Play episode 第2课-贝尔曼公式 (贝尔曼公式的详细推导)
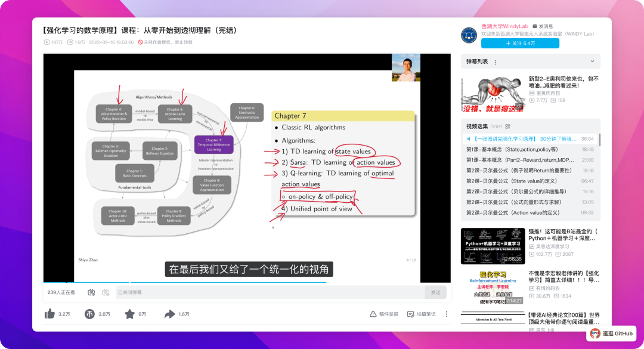This screenshot has height=349, width=644. pos(530,192)
